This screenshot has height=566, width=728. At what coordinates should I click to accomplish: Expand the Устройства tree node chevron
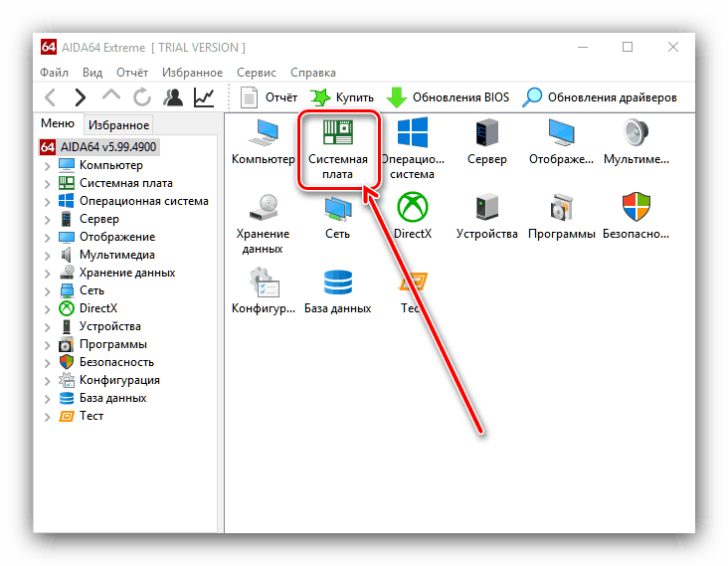pyautogui.click(x=47, y=327)
